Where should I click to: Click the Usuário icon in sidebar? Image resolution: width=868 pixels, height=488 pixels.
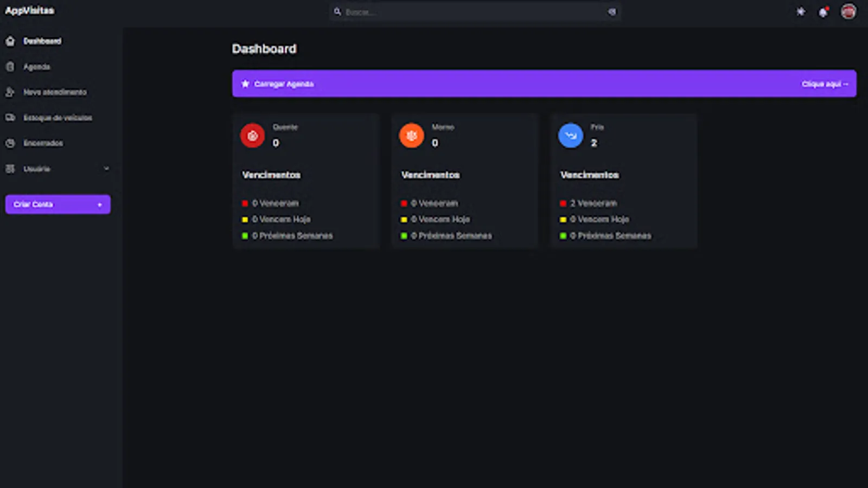click(10, 169)
